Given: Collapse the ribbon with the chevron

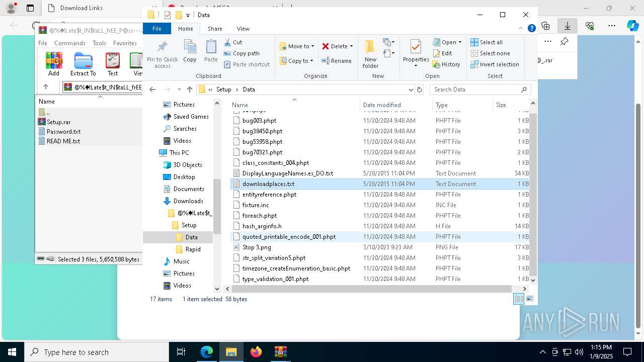Looking at the screenshot, I should [x=521, y=29].
